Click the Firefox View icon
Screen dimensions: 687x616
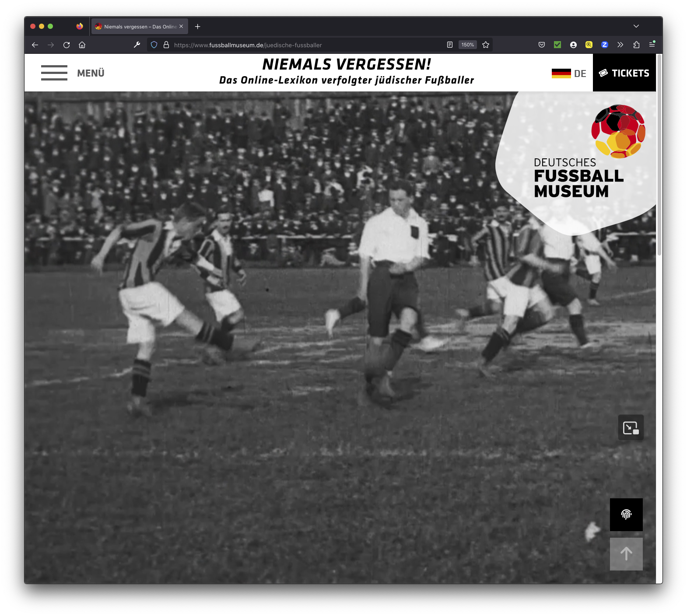point(80,26)
